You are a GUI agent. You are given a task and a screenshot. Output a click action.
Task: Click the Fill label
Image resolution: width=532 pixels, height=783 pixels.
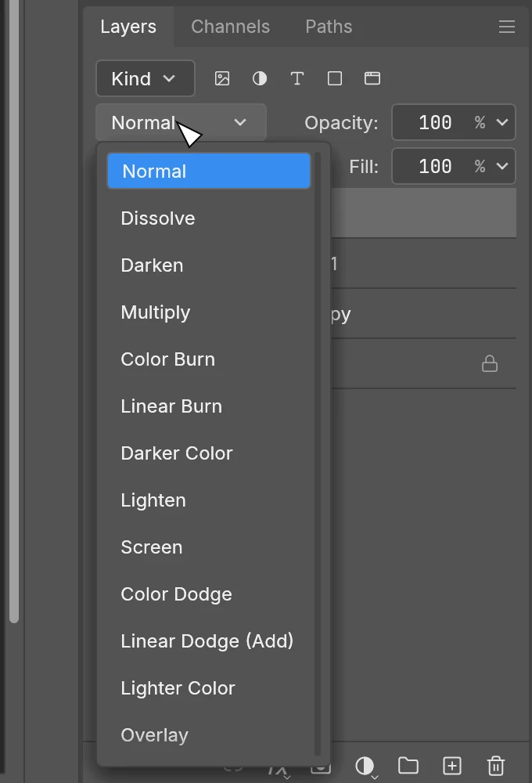tap(364, 166)
